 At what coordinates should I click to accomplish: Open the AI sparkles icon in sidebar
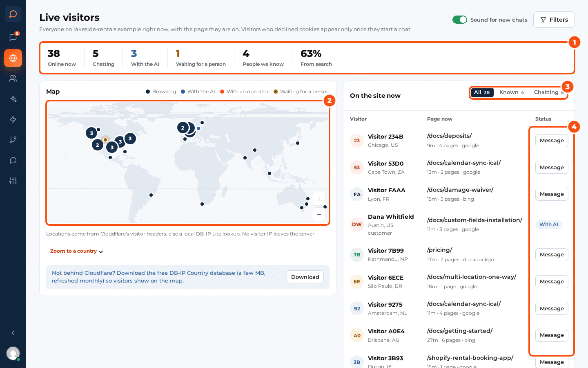[13, 99]
